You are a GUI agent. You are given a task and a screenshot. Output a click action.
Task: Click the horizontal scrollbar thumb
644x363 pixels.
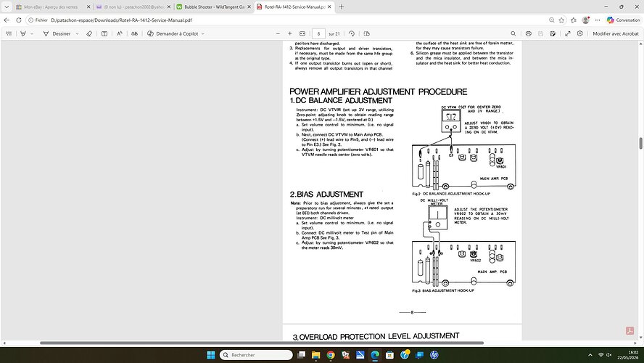coord(262,343)
